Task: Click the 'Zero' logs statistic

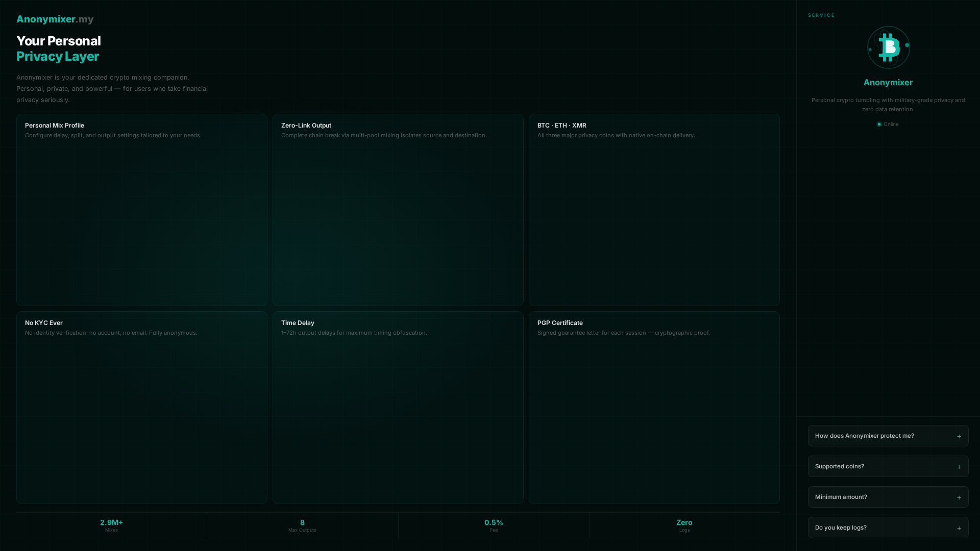Action: (684, 522)
